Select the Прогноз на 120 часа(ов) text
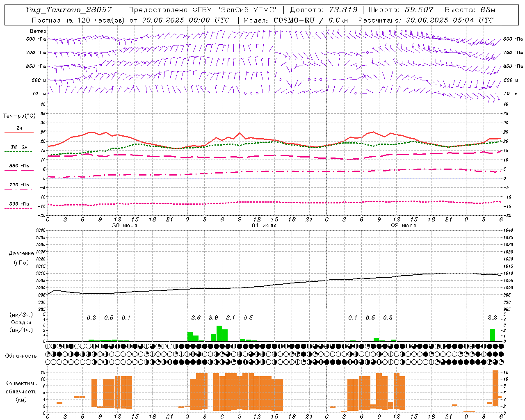Image resolution: width=525 pixels, height=420 pixels. tap(79, 20)
